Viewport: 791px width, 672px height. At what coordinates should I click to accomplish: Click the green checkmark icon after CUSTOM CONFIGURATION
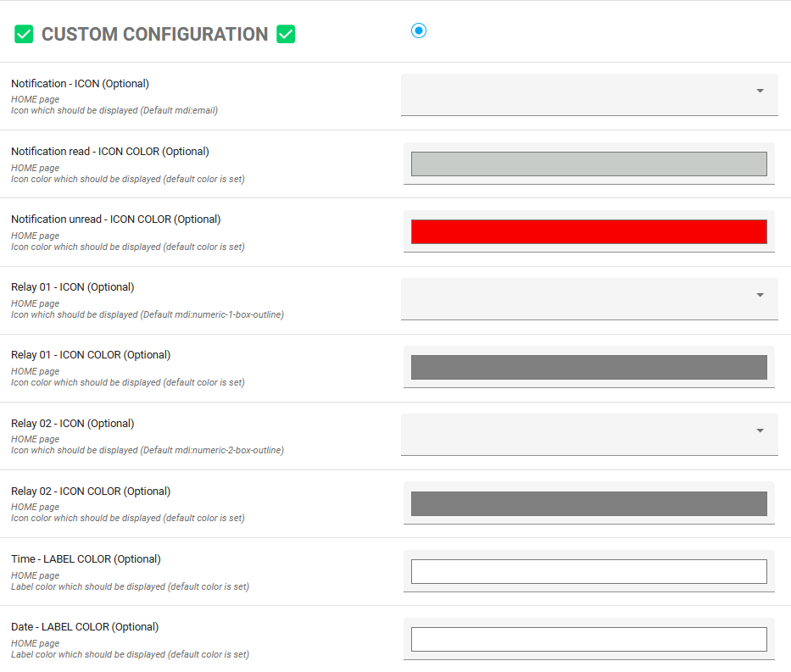coord(286,35)
